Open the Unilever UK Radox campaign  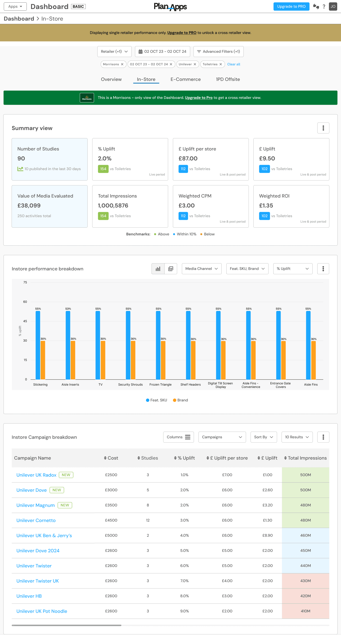(x=36, y=475)
